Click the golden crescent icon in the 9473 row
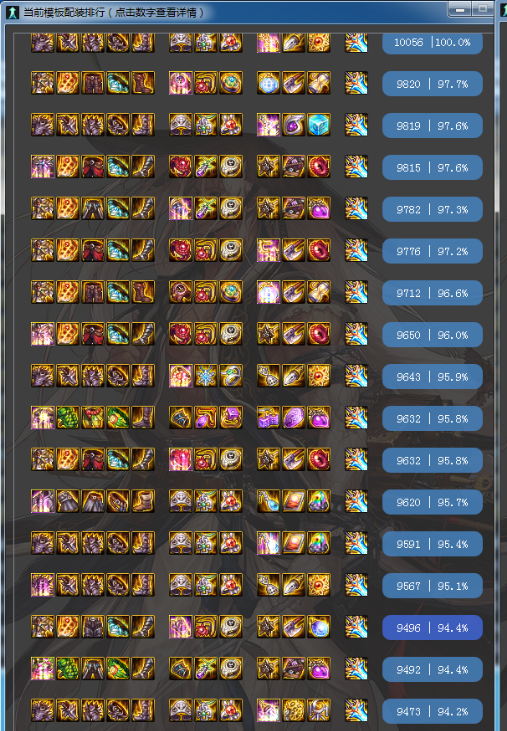 (319, 710)
